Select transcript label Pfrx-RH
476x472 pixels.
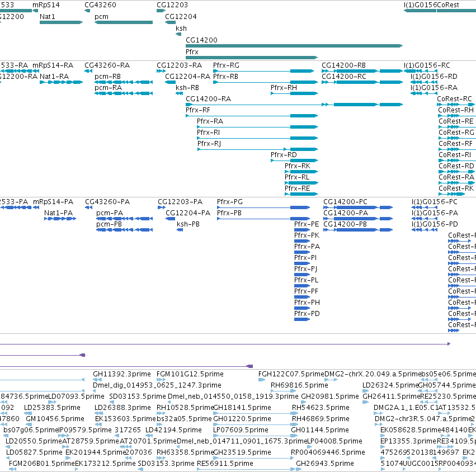[284, 88]
